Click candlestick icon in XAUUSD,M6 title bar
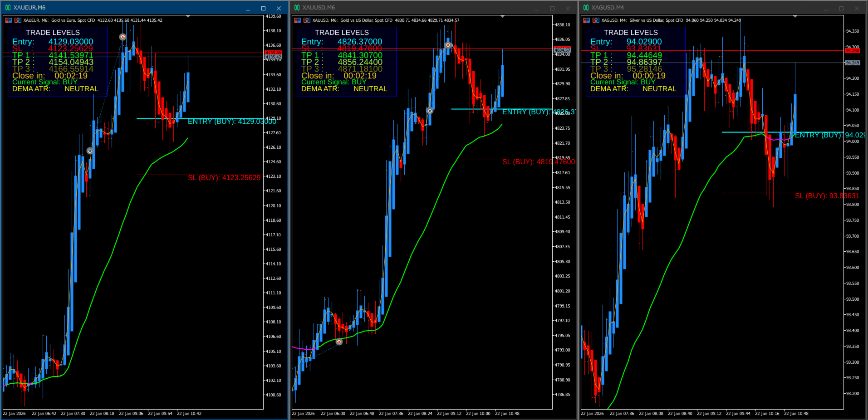 point(297,8)
